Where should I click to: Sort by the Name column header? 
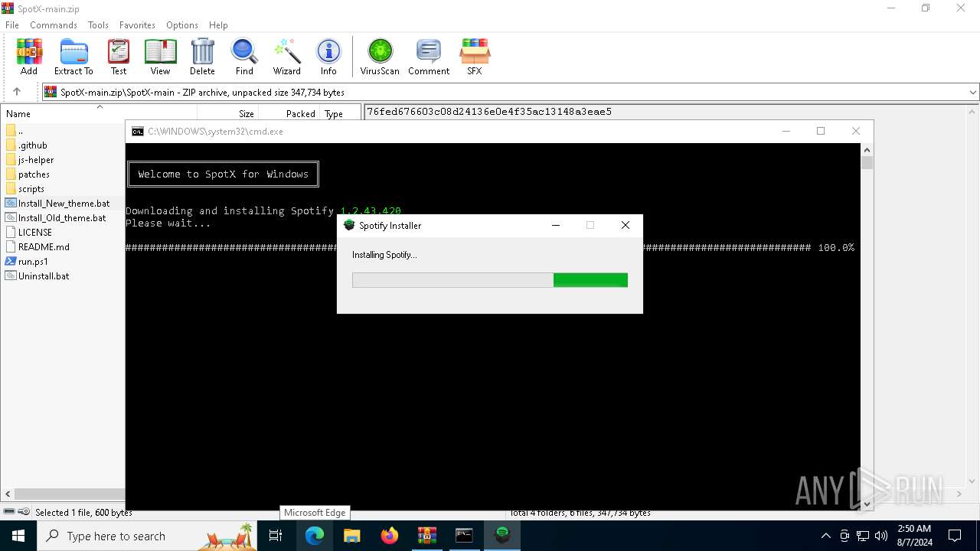[18, 114]
